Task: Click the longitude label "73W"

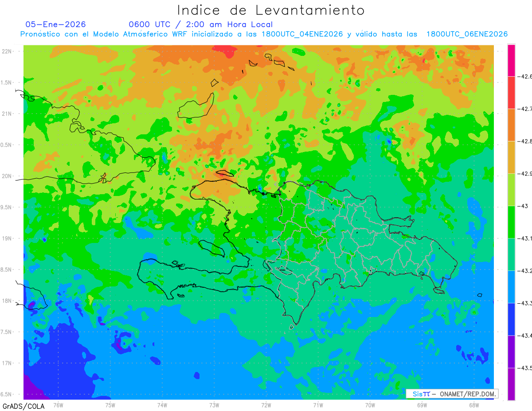Action: pyautogui.click(x=214, y=405)
